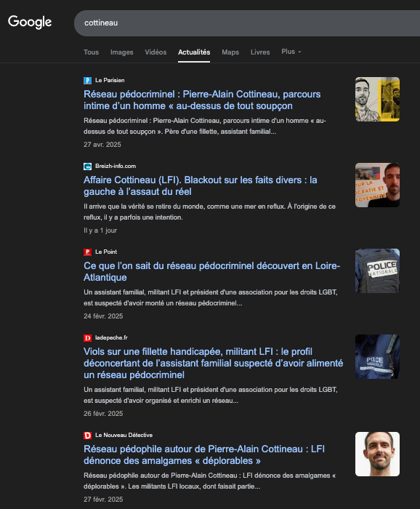Click the date 27 avr. 2025
The width and height of the screenshot is (420, 509).
(x=102, y=145)
